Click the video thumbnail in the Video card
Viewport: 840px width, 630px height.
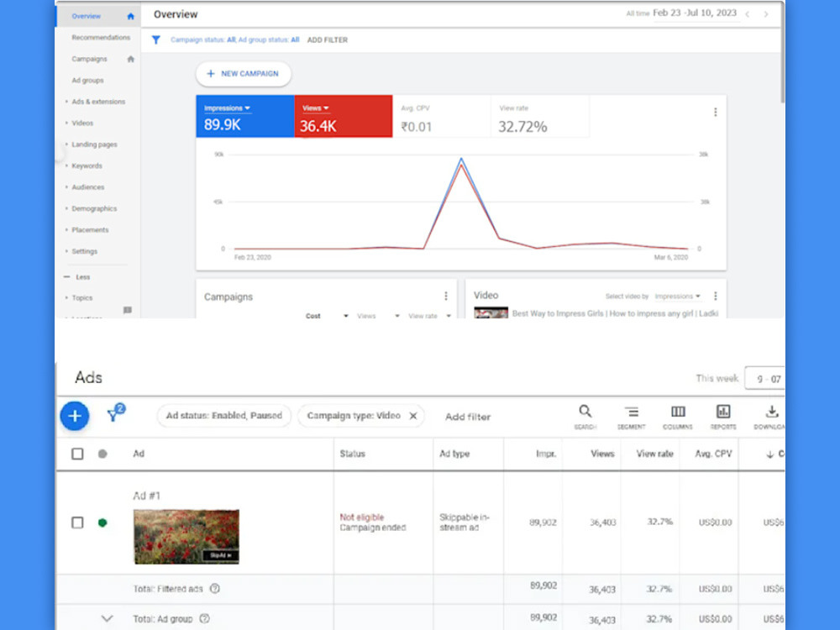click(491, 312)
